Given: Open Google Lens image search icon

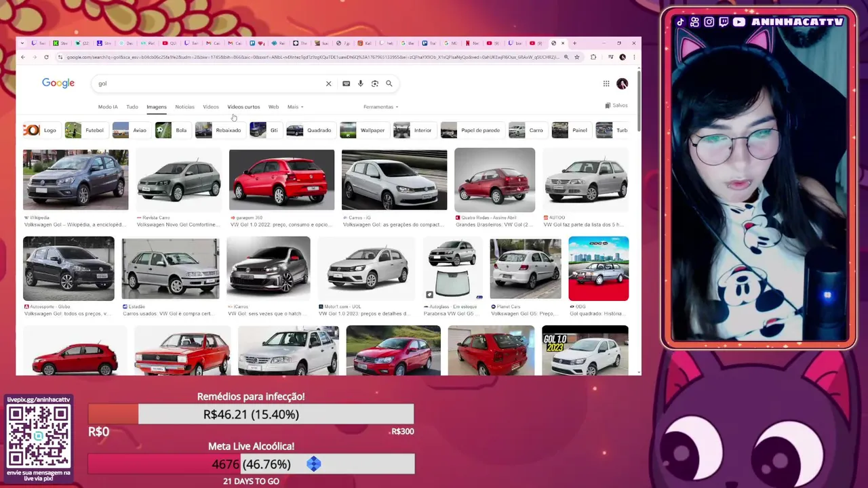Looking at the screenshot, I should (x=374, y=83).
